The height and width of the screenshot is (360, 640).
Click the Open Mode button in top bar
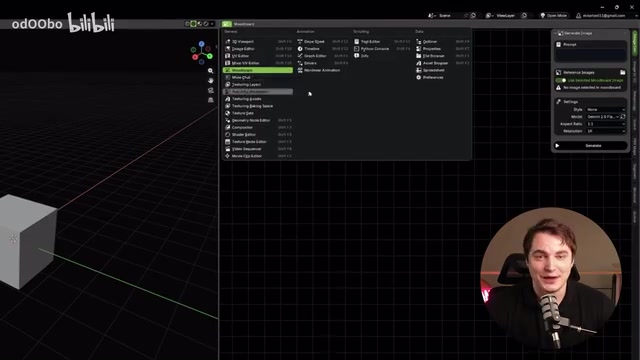pyautogui.click(x=553, y=16)
